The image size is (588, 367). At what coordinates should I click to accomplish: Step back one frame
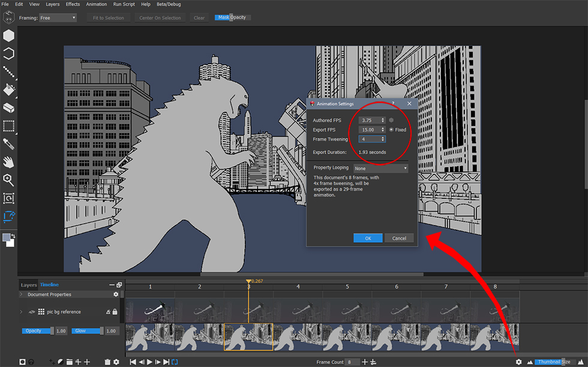(142, 362)
